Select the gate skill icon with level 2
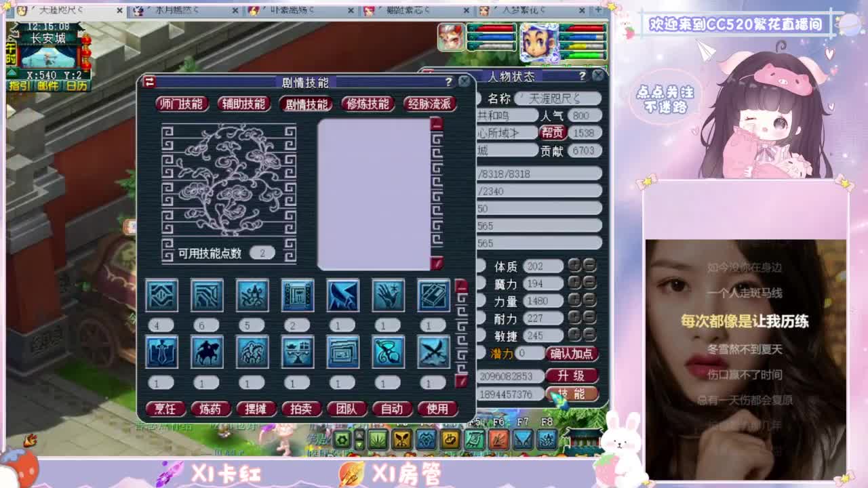 [x=298, y=296]
